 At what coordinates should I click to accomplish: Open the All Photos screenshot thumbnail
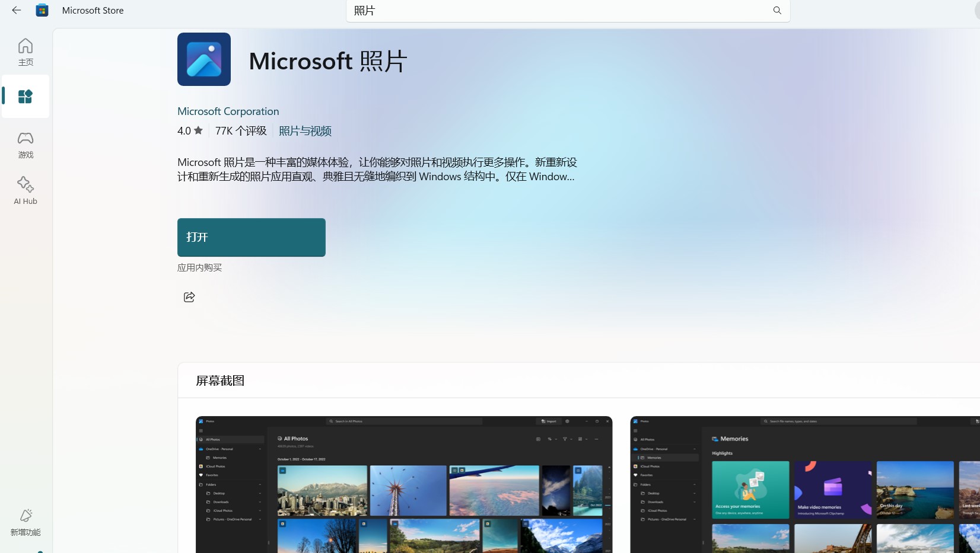(404, 484)
